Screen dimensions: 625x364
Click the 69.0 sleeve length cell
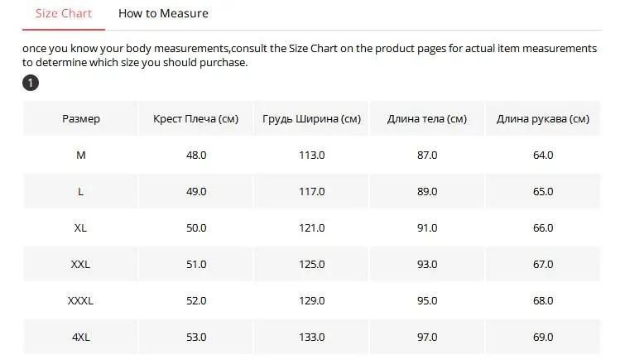click(543, 337)
